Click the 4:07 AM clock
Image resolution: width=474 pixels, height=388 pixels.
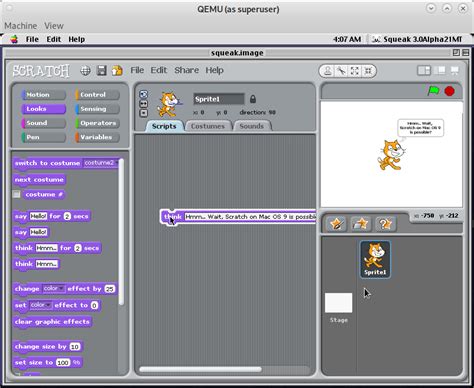tap(347, 39)
